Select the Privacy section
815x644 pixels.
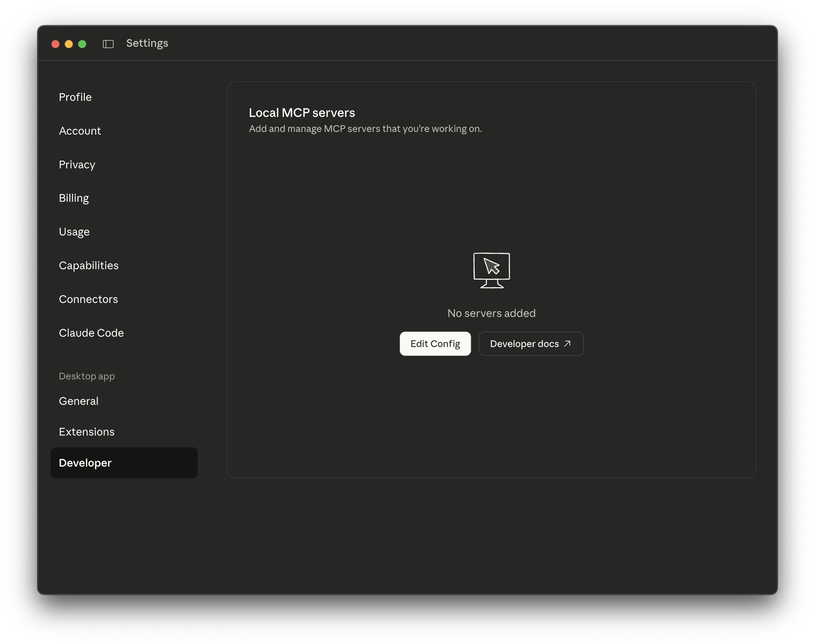(x=77, y=164)
